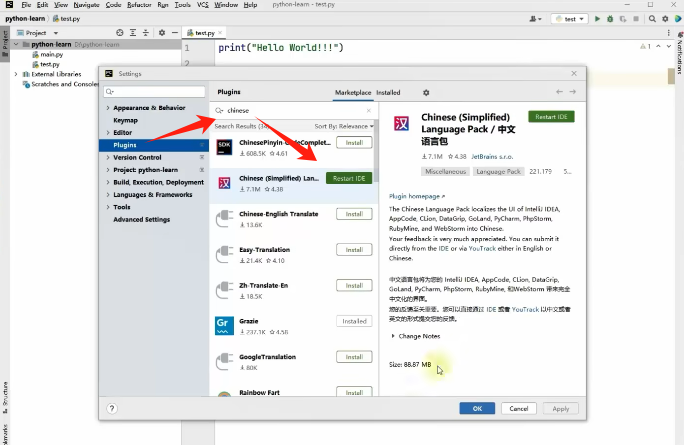Click the Chinese Language Pack icon in results
684x445 pixels.
(x=225, y=183)
